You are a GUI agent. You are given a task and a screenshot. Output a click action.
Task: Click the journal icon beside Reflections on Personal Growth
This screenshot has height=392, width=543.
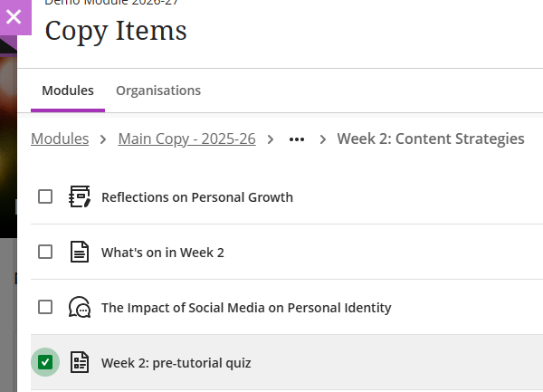click(80, 196)
